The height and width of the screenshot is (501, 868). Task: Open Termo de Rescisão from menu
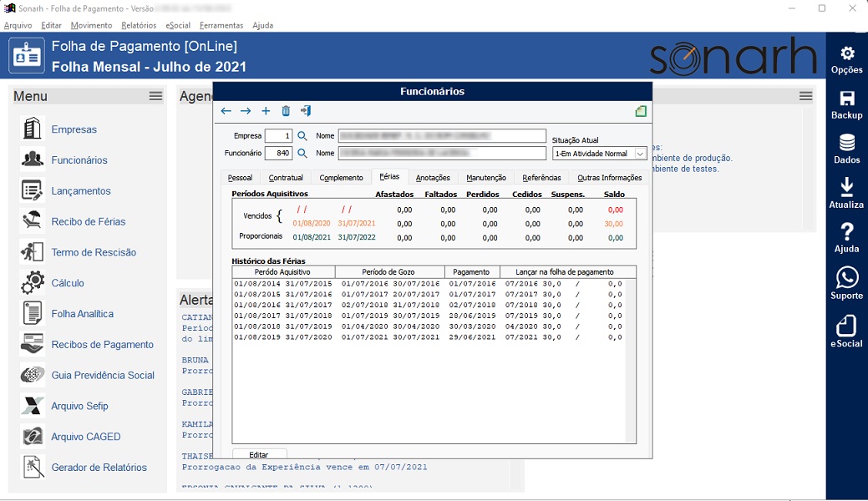tap(93, 252)
